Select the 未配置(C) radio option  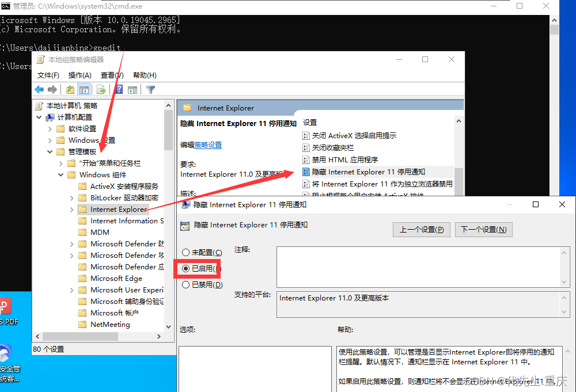tap(186, 253)
